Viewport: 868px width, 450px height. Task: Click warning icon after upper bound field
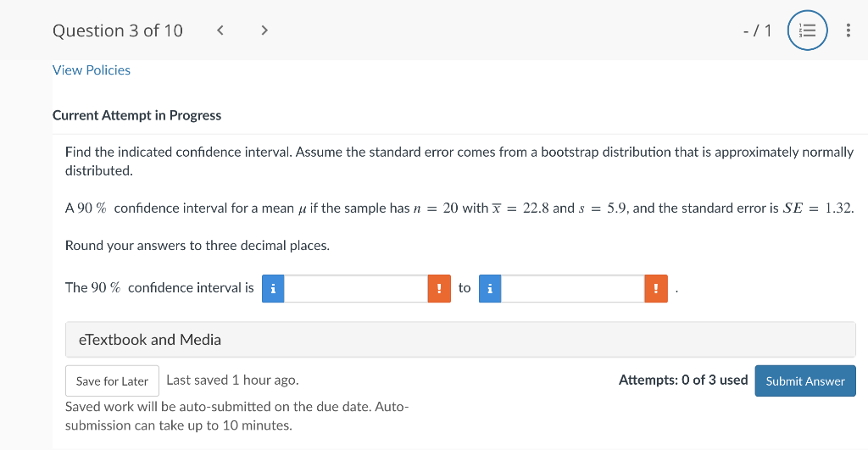point(655,288)
